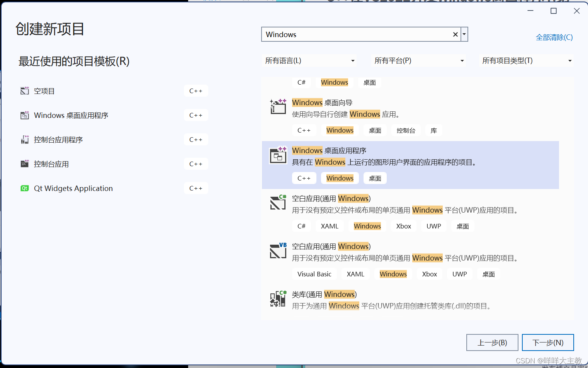Click C++ tag beside Qt Widgets Application
The height and width of the screenshot is (368, 588).
coord(196,188)
